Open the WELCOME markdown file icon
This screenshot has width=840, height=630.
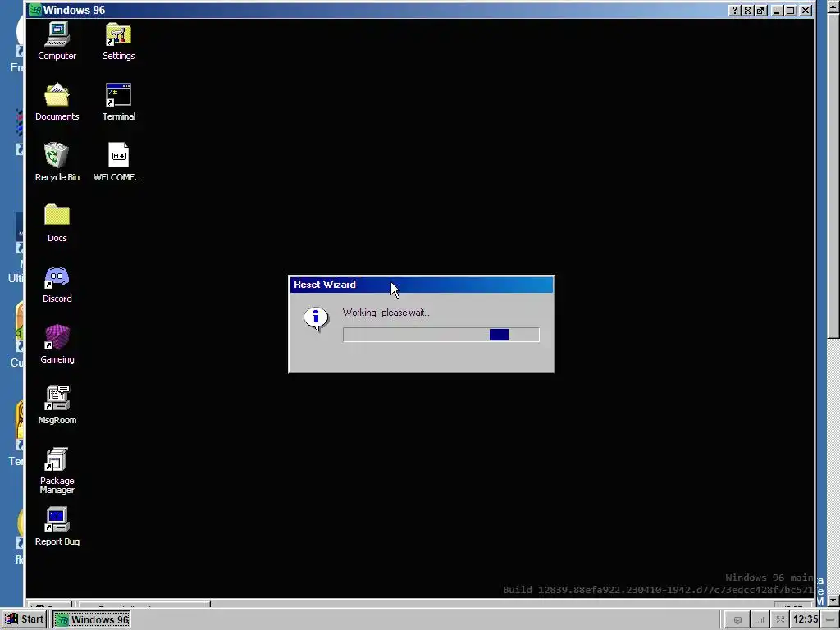point(118,162)
